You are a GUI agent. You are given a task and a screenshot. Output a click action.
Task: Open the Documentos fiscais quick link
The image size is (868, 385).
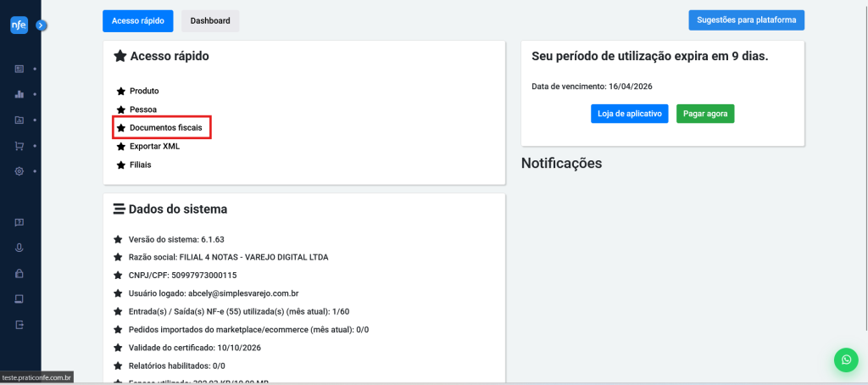(165, 127)
